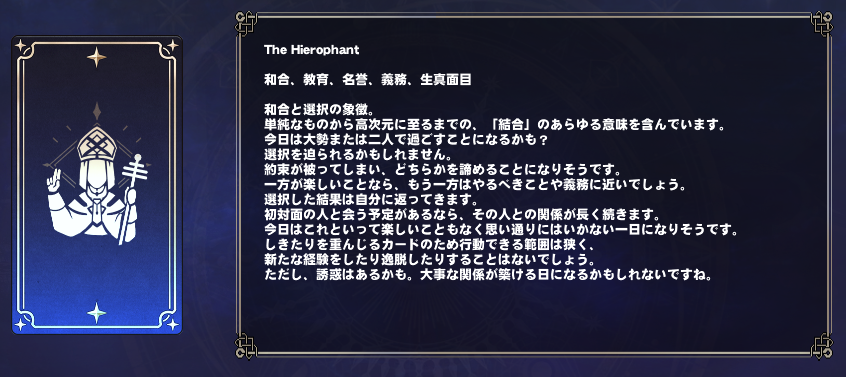Click the text panel's top-left knot ornament
846x377 pixels.
click(245, 23)
